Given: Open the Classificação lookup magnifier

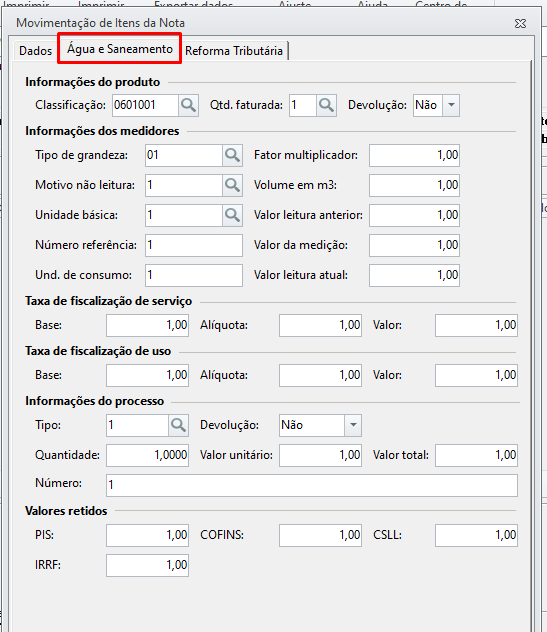Looking at the screenshot, I should point(188,105).
